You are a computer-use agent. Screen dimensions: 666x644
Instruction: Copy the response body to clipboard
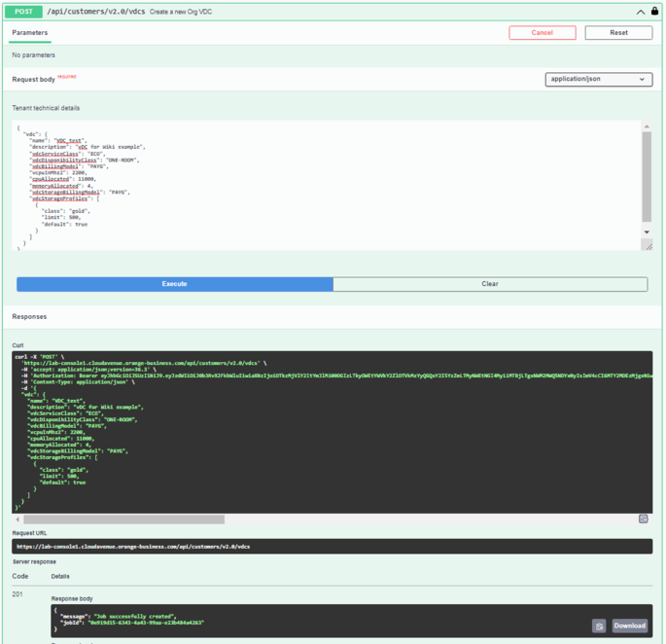(599, 626)
